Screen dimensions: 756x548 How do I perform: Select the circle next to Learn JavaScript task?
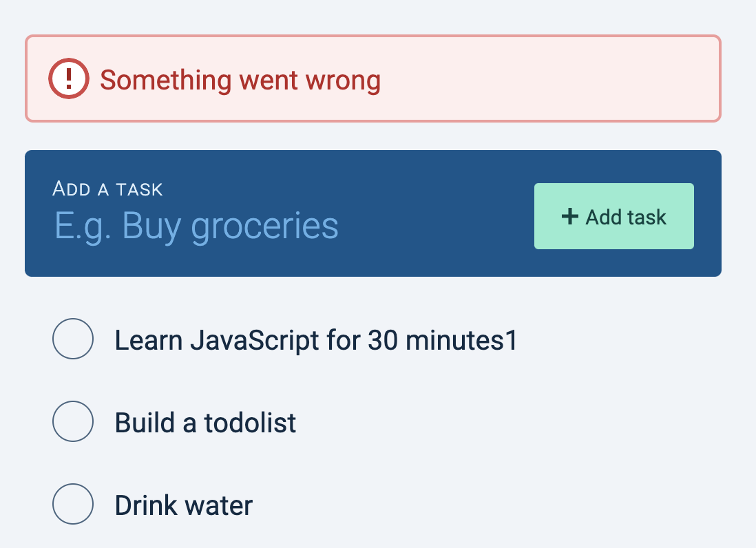[72, 339]
